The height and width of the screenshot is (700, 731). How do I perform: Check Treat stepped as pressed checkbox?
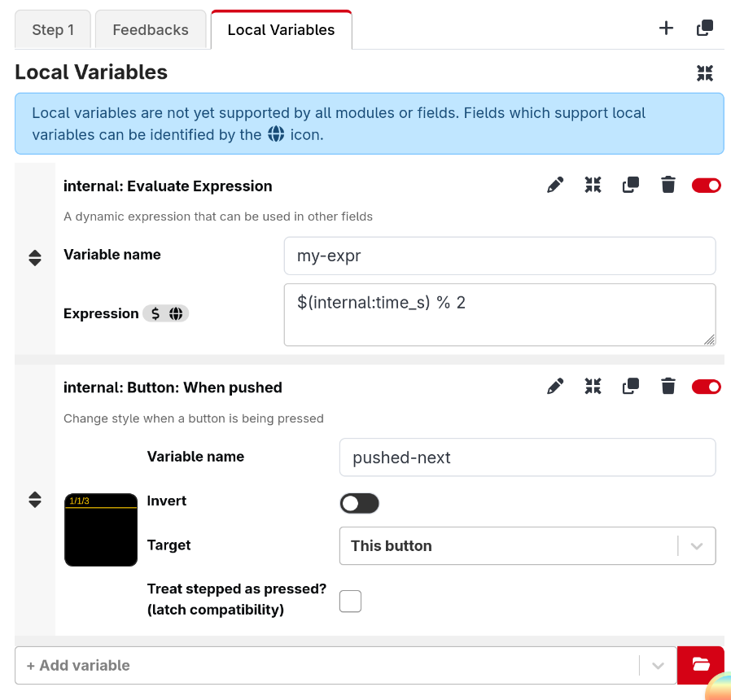[x=350, y=601]
